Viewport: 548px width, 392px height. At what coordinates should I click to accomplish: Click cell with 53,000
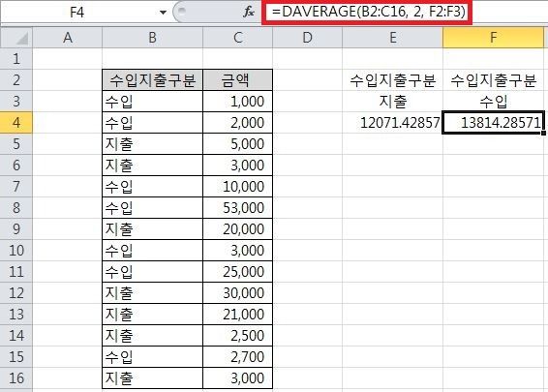pos(237,208)
